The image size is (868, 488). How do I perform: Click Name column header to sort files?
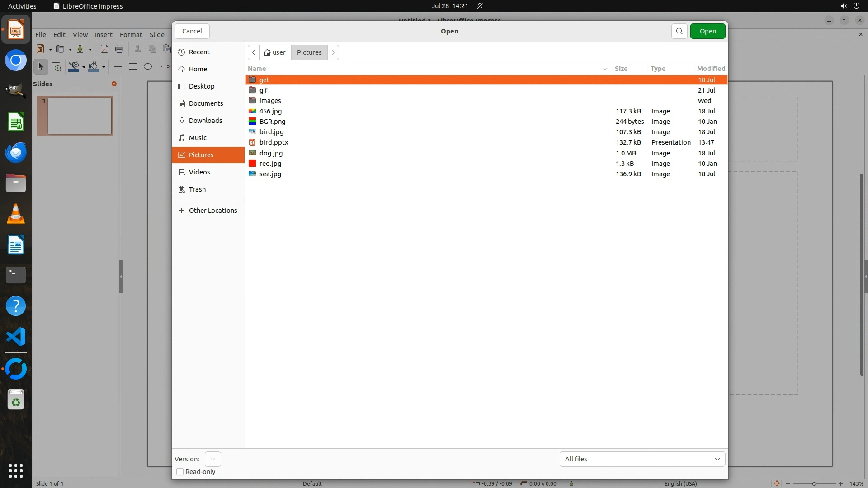[257, 69]
